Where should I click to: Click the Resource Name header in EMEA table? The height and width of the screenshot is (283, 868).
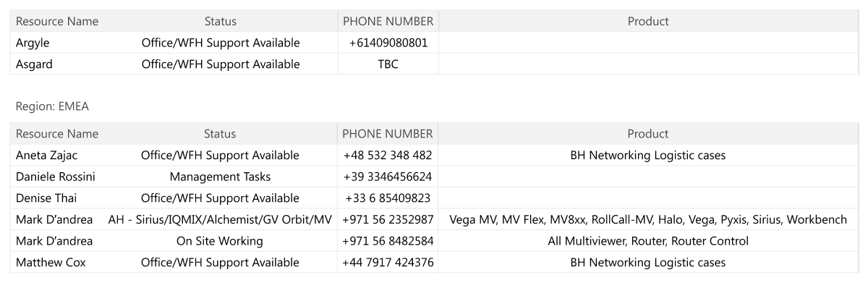57,134
